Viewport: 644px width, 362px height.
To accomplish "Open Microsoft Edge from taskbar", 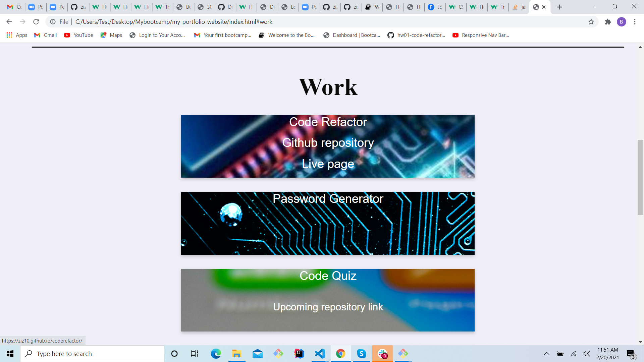I will coord(216,354).
